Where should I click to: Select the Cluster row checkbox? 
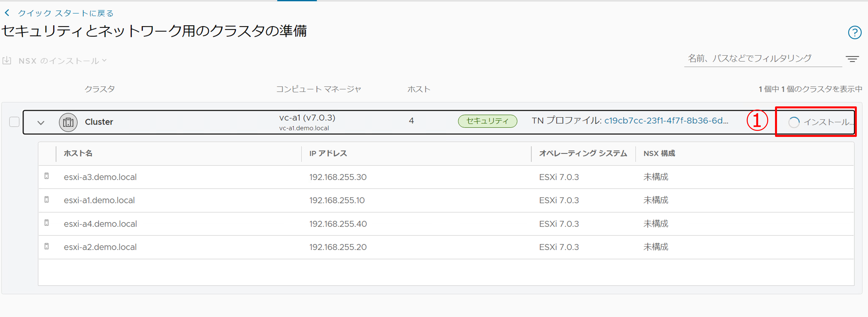coord(14,122)
